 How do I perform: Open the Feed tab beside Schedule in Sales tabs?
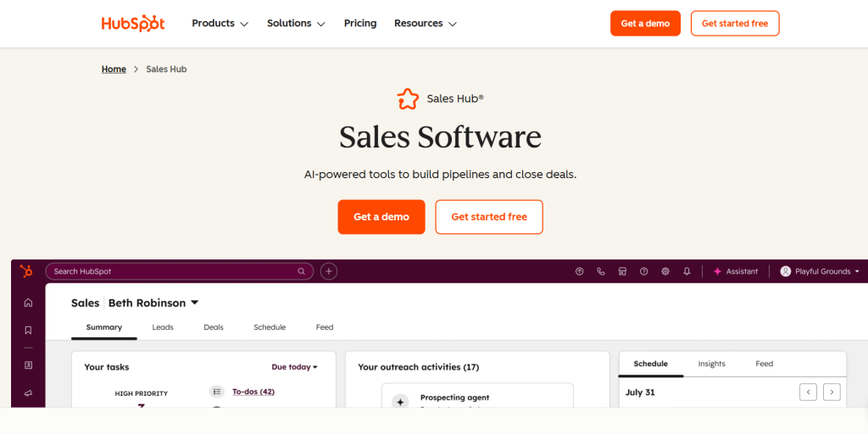(x=325, y=327)
